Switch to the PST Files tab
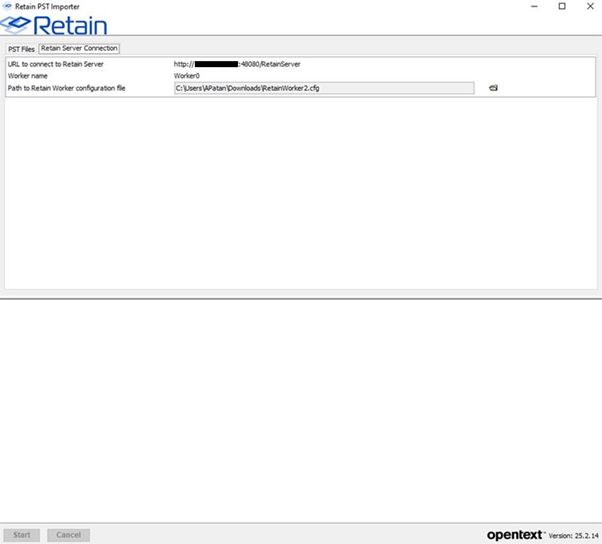Image resolution: width=602 pixels, height=544 pixels. (x=22, y=49)
